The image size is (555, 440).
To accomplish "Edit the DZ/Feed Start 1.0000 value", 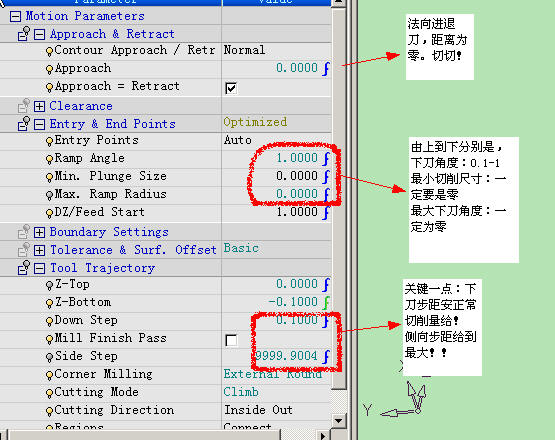I will [297, 212].
